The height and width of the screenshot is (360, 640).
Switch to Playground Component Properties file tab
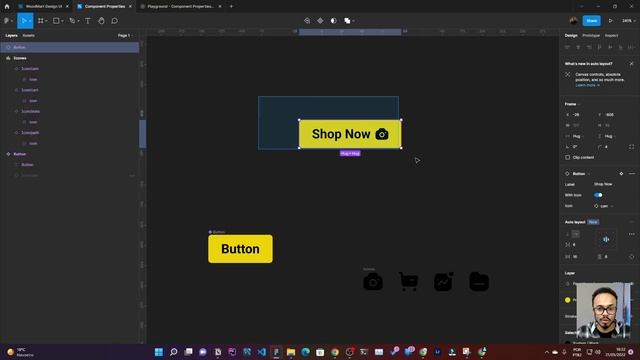[180, 7]
